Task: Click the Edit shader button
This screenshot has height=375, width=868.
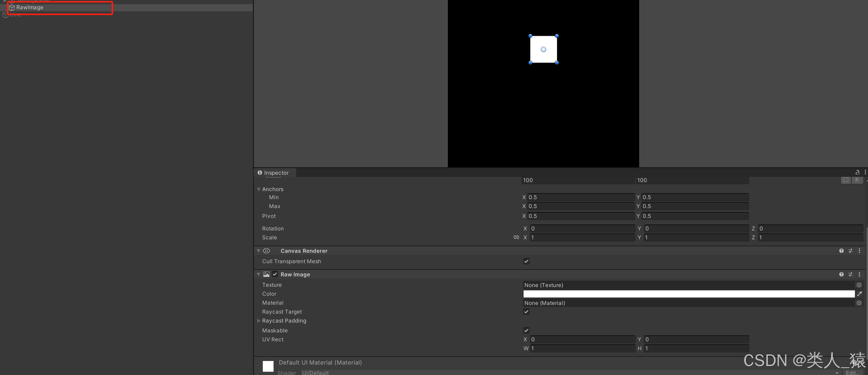Action: tap(853, 372)
